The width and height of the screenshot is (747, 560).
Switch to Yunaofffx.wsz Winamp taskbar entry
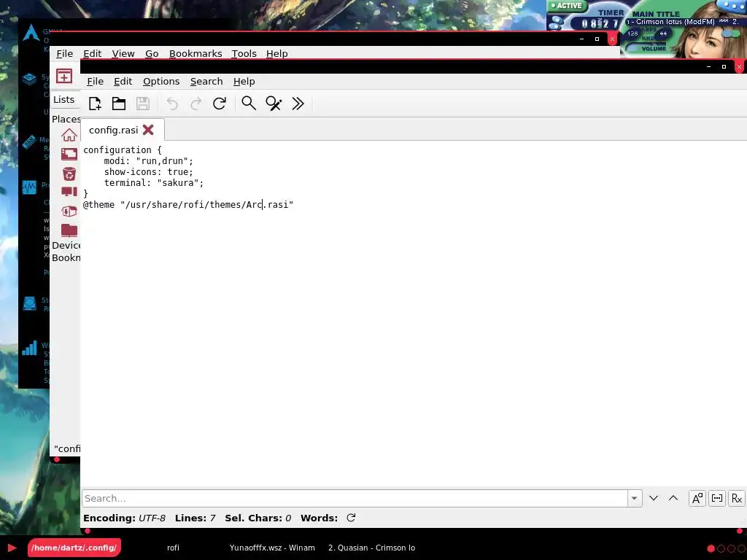(x=272, y=548)
